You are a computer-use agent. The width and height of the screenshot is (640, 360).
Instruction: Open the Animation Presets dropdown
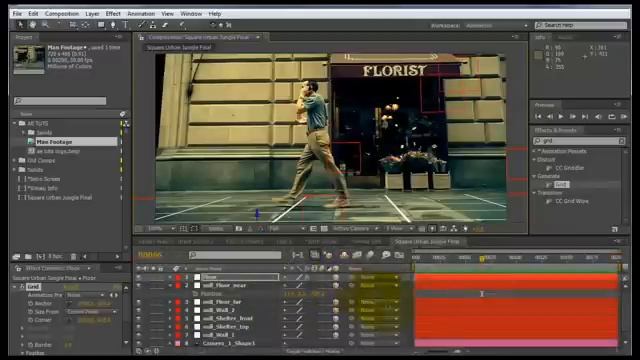coord(86,295)
